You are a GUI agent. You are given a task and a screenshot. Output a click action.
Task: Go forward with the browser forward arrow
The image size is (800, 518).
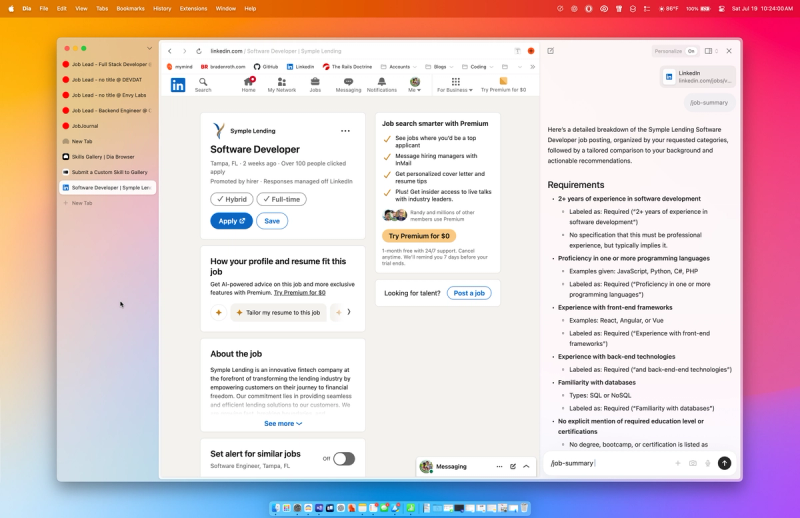pyautogui.click(x=184, y=51)
